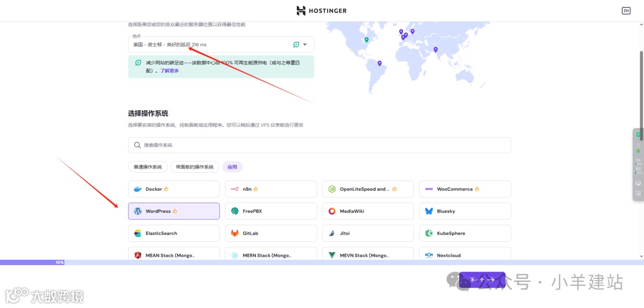Click the leaf icon in the green info banner

pyautogui.click(x=138, y=63)
